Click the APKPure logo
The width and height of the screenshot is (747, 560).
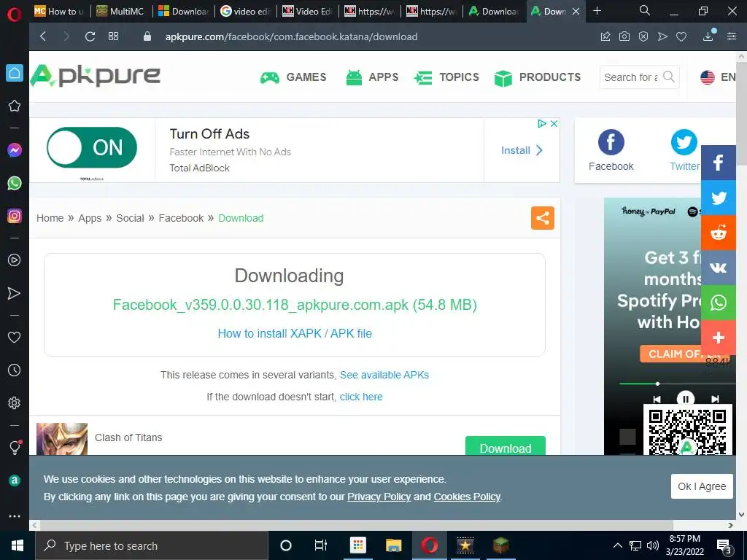pyautogui.click(x=96, y=76)
